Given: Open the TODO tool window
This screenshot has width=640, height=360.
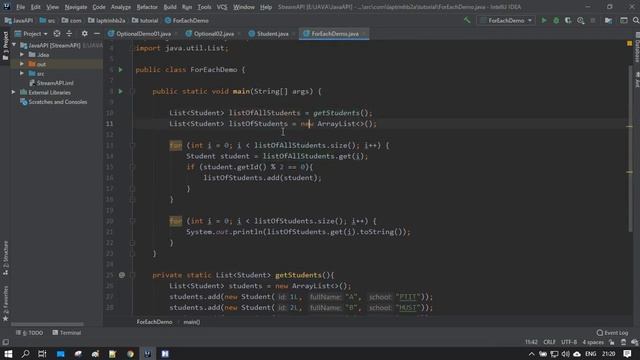Looking at the screenshot, I should 29,333.
